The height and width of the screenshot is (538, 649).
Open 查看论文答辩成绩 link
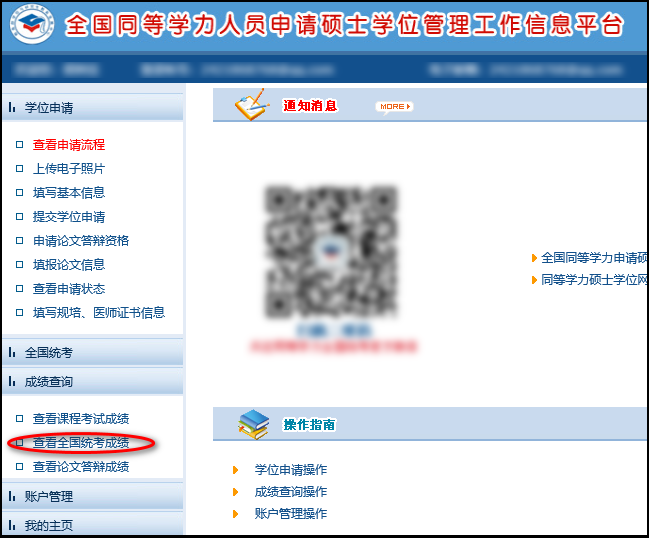pyautogui.click(x=81, y=467)
